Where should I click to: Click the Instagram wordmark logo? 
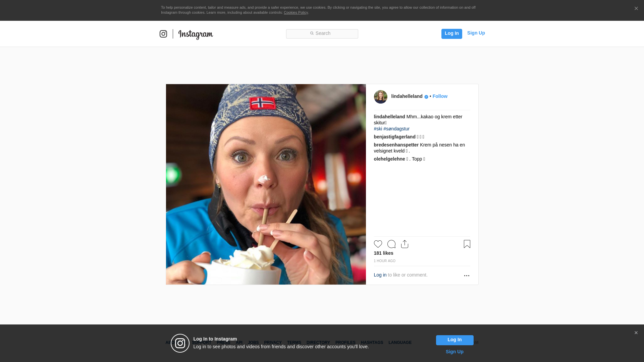pos(196,34)
